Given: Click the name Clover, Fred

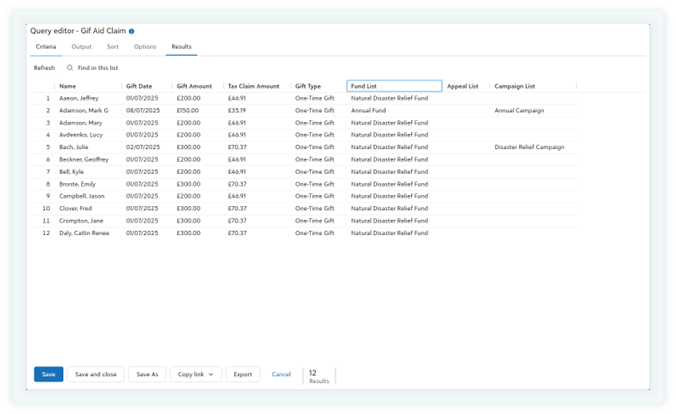Looking at the screenshot, I should click(x=75, y=208).
